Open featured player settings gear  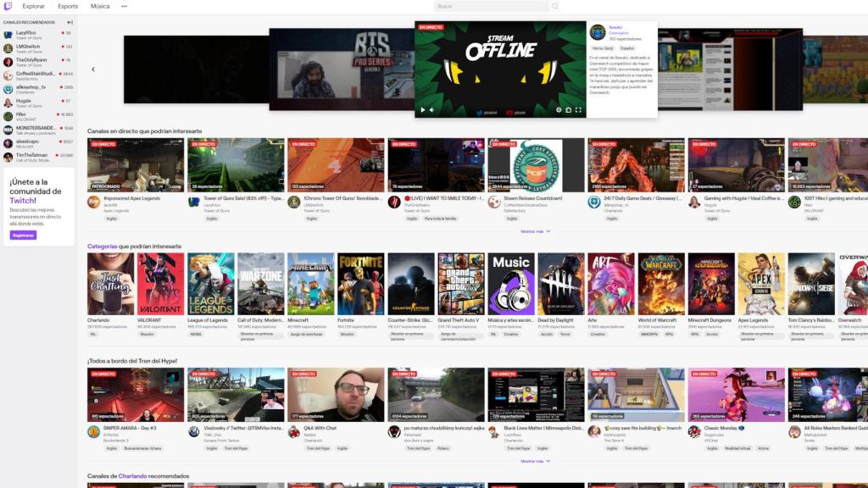[559, 110]
